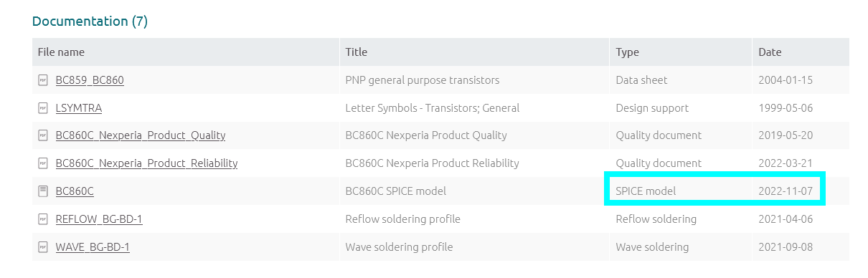Viewport: 868px width, 278px height.
Task: Click the document icon beside BC860C
Action: click(43, 191)
